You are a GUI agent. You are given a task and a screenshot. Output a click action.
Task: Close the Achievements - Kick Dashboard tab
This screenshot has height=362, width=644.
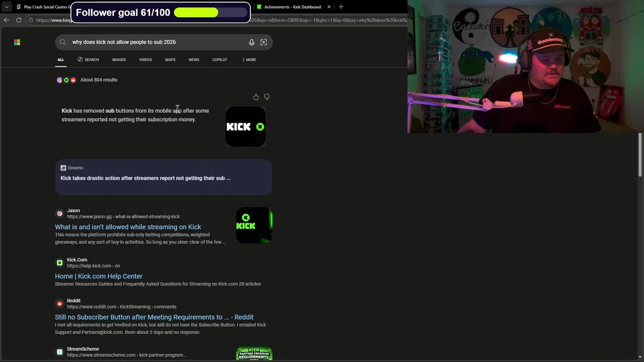(329, 7)
